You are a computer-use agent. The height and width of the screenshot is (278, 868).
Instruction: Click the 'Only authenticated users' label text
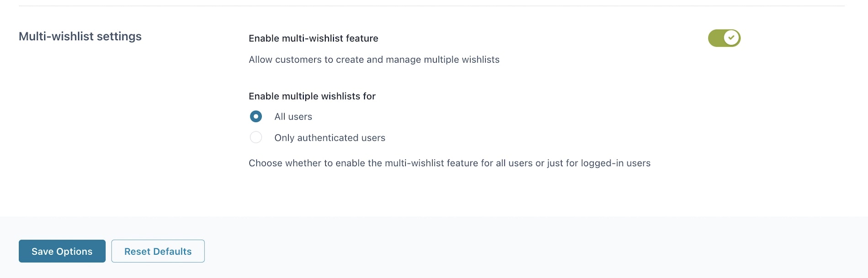330,138
